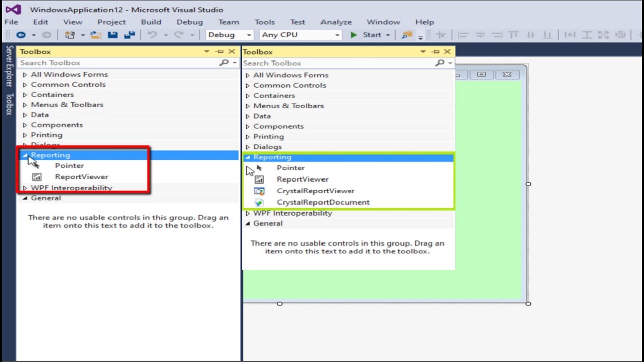Click the Redo arrow icon
The width and height of the screenshot is (644, 362).
[179, 35]
